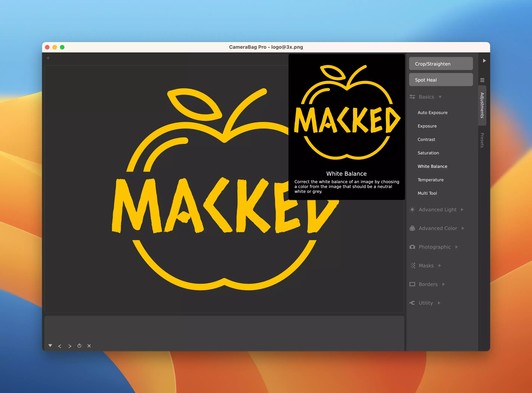Click the Spot Heal button
532x393 pixels.
coord(441,80)
